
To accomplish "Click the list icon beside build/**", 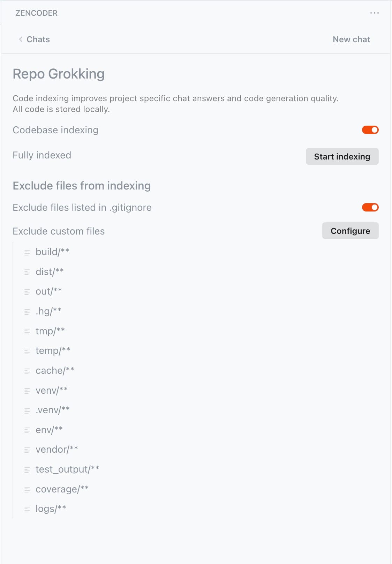I will (x=27, y=252).
